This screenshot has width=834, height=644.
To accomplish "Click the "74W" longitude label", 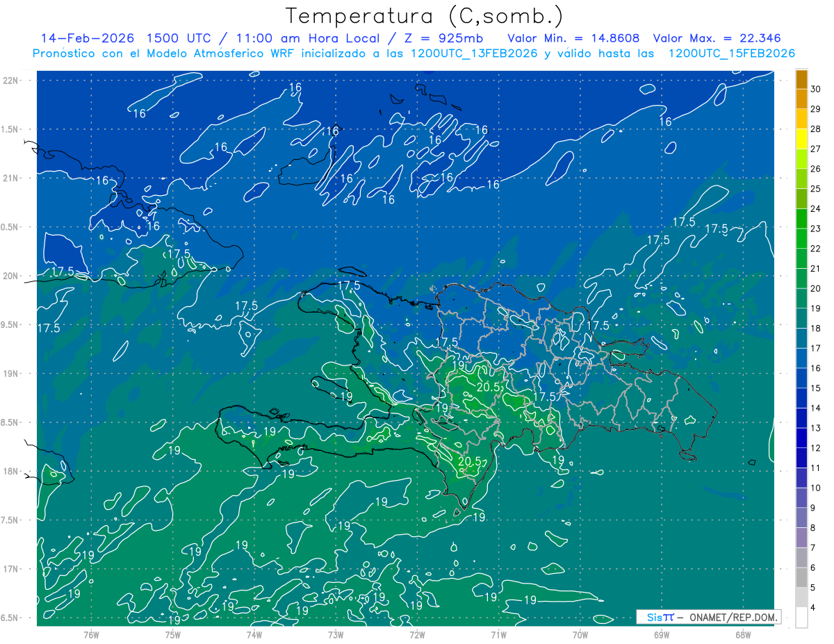I will tap(254, 634).
